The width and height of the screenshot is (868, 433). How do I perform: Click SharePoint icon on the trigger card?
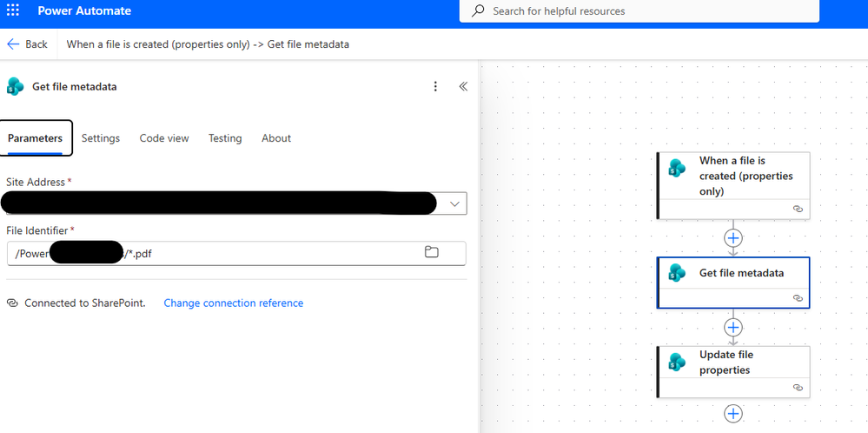point(677,168)
